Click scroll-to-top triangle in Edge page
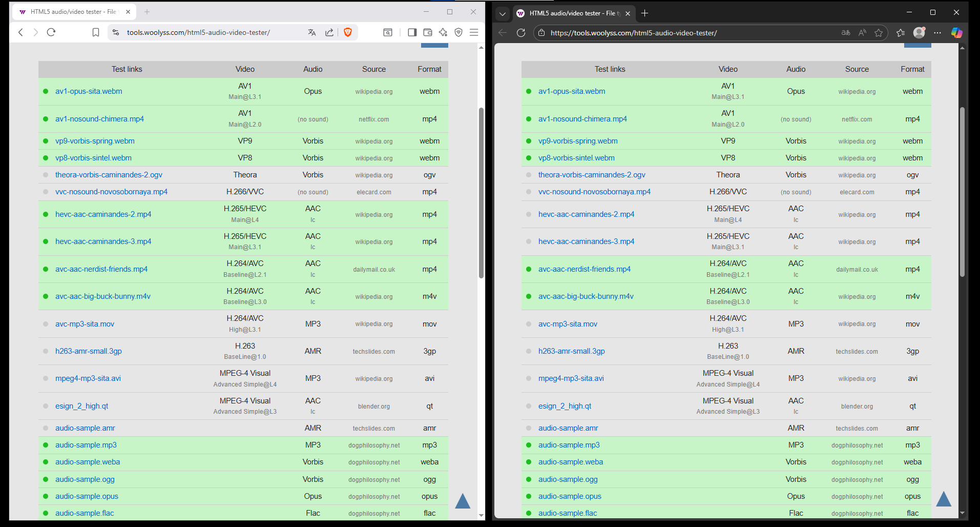 click(944, 499)
